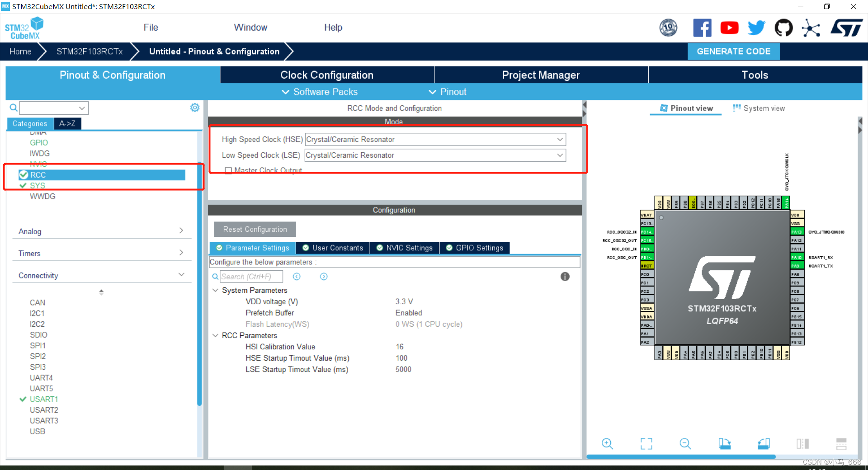Click the ST community network icon

811,28
